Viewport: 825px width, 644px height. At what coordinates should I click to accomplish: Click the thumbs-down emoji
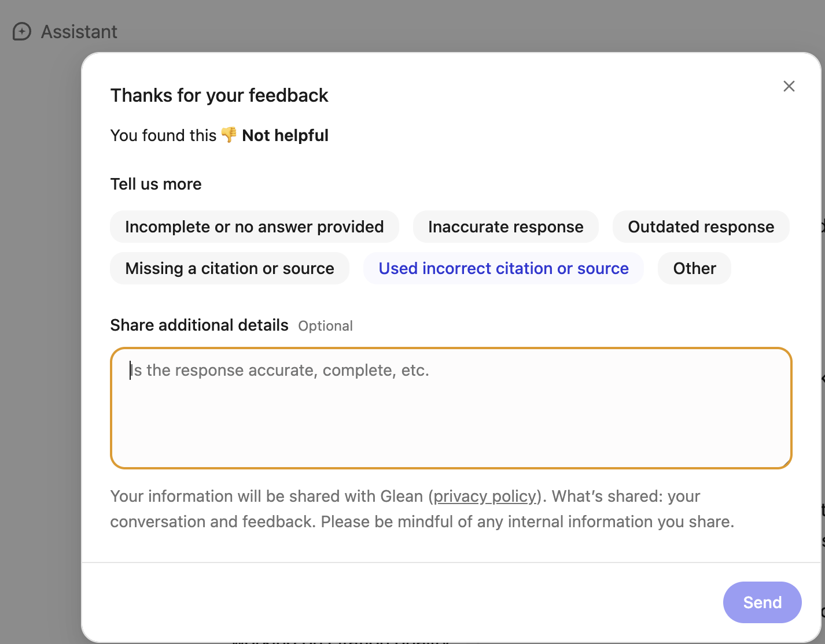(x=229, y=135)
